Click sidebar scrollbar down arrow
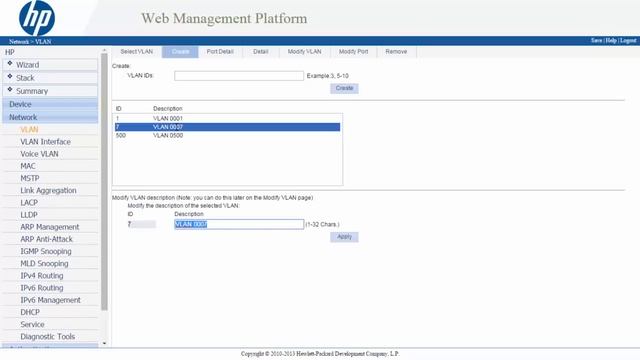 [x=104, y=343]
